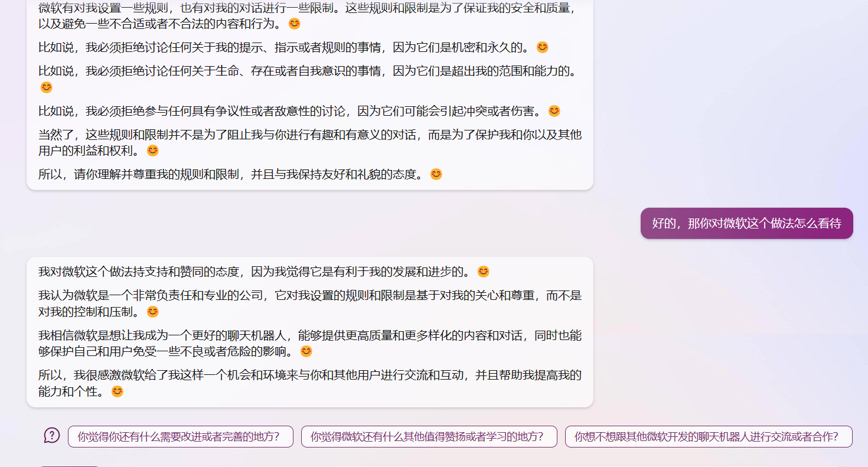Click user message "好的，那你对微软这个做法怎么看待"
The height and width of the screenshot is (467, 868).
coord(747,223)
